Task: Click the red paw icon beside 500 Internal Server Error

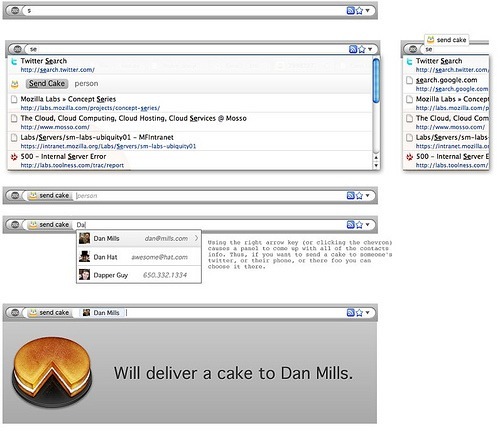Action: tap(14, 157)
